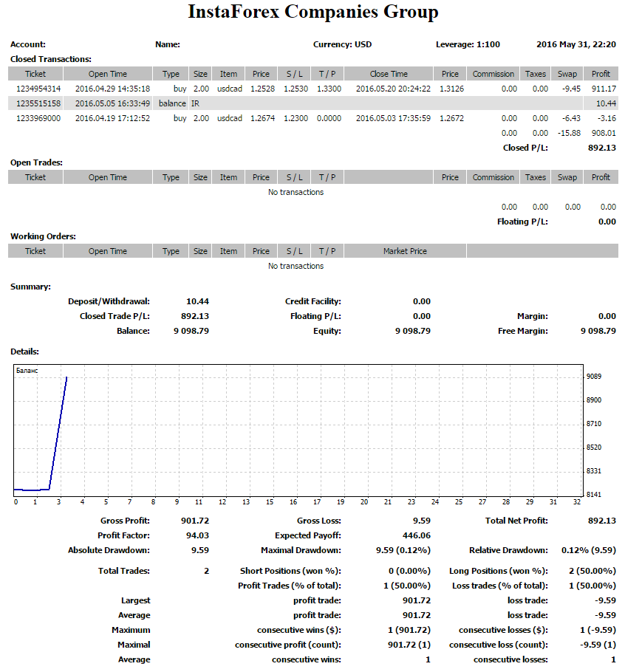Click the Open Trades: section heading
The height and width of the screenshot is (672, 625).
36,162
